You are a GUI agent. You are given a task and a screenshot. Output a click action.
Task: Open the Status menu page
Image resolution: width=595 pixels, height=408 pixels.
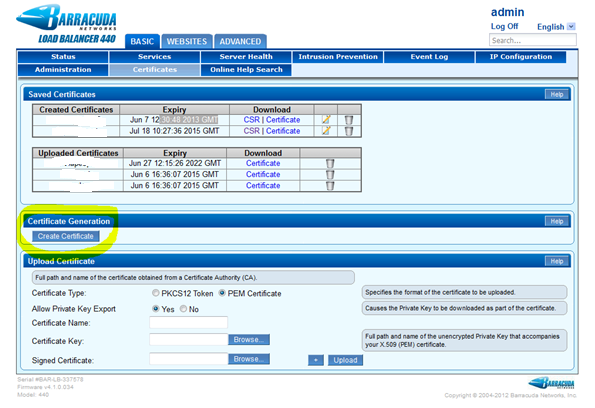coord(63,57)
